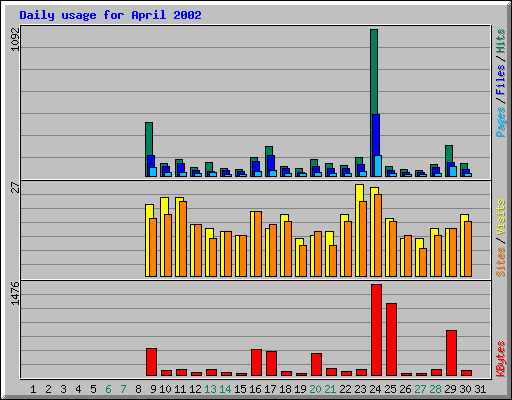512x400 pixels.
Task: Click day label 12 on the x-axis
Action: tap(195, 389)
